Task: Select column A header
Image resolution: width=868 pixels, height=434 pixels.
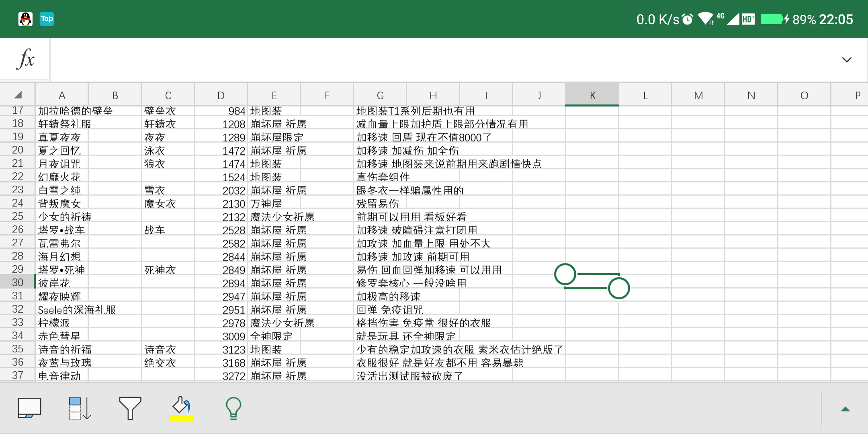Action: 62,95
